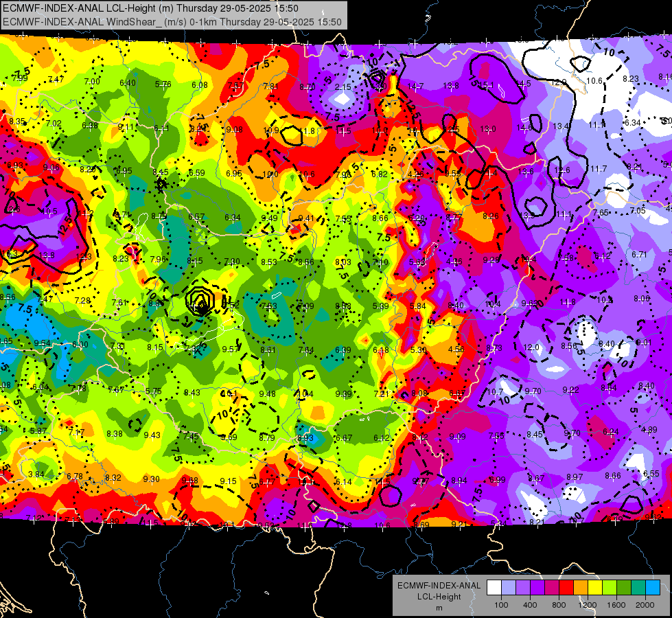Click the wind shear value 7.28
Screen dimensions: 672x618
tap(83, 301)
